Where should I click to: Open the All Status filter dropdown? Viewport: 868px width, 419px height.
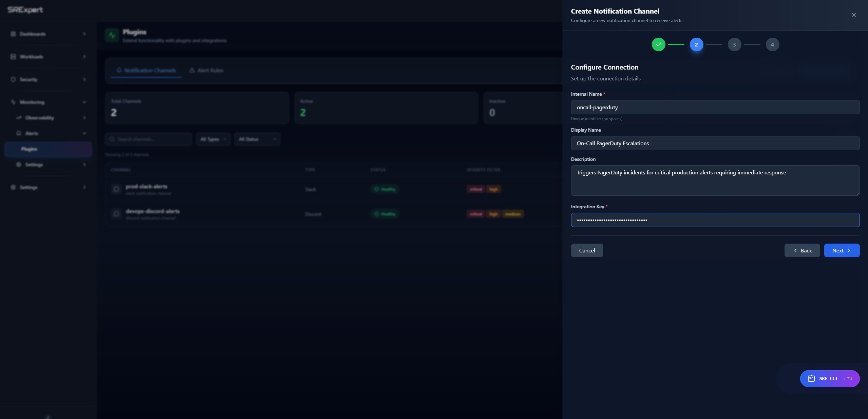[257, 139]
